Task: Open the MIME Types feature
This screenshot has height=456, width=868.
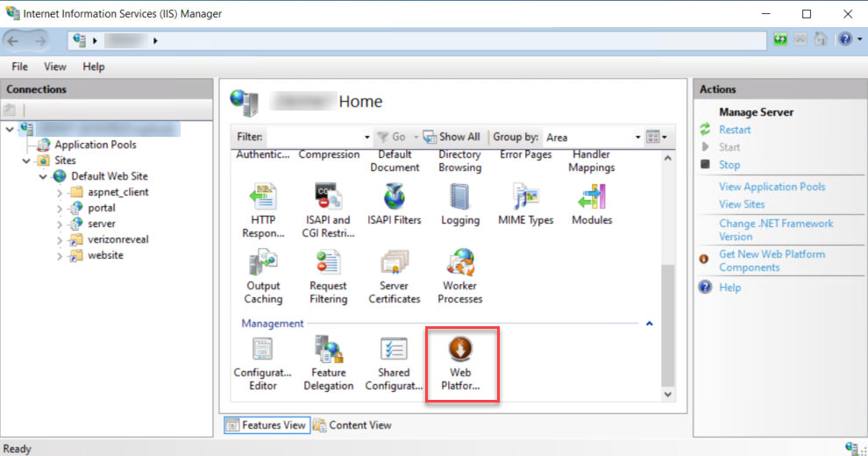Action: pyautogui.click(x=525, y=204)
